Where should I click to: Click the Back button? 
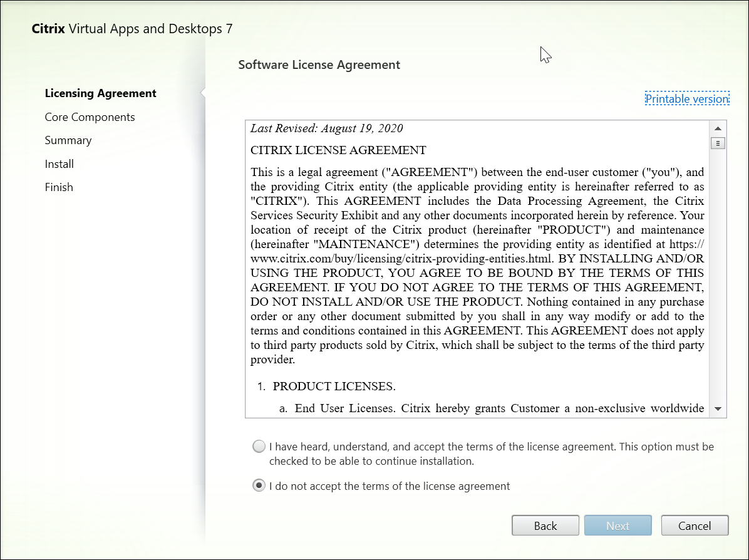(x=545, y=525)
